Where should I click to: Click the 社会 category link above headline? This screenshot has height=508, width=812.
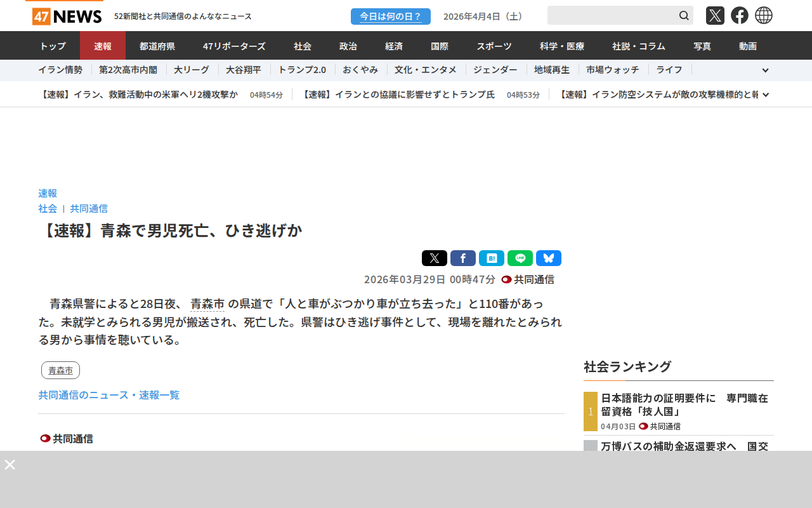(x=48, y=208)
